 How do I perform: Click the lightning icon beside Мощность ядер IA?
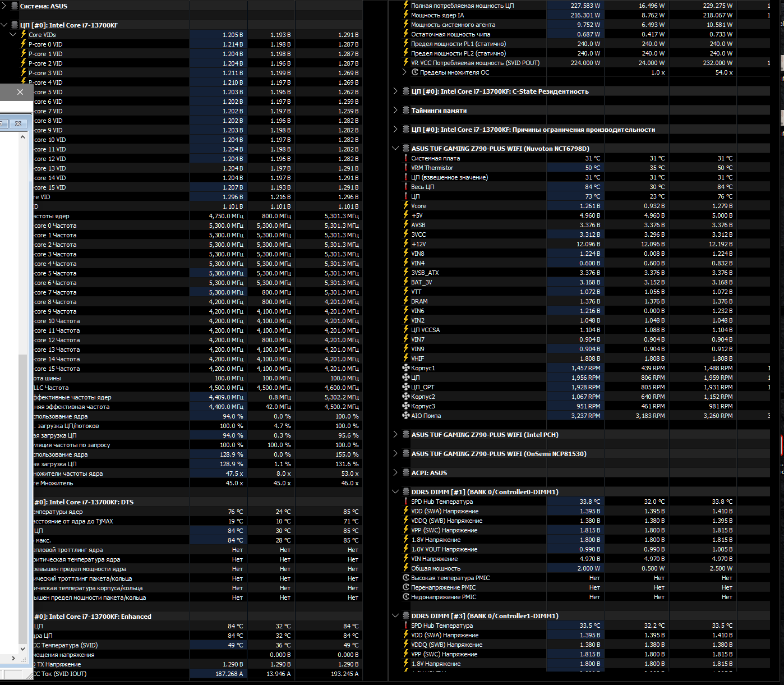click(406, 15)
